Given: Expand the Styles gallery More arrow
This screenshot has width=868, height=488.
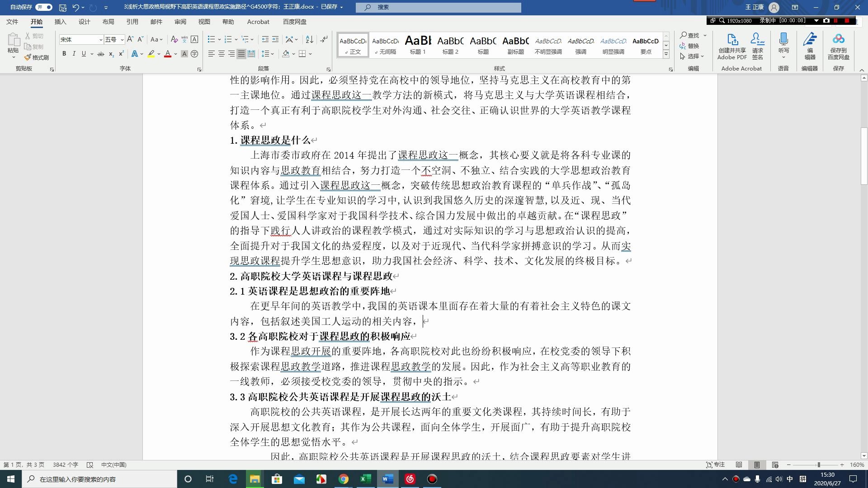Looking at the screenshot, I should pyautogui.click(x=666, y=54).
